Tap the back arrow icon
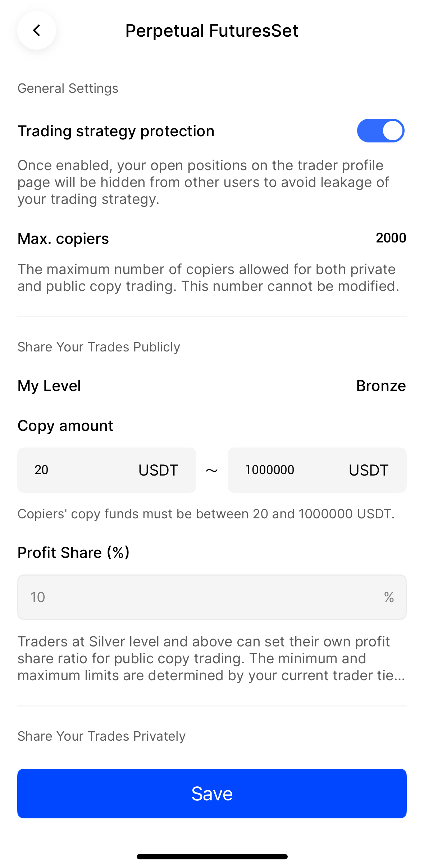This screenshot has width=424, height=868. (x=37, y=31)
